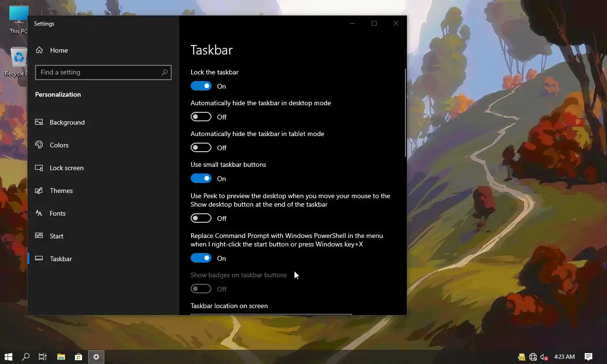Click the 'Use small taskbar buttons' label

(228, 164)
